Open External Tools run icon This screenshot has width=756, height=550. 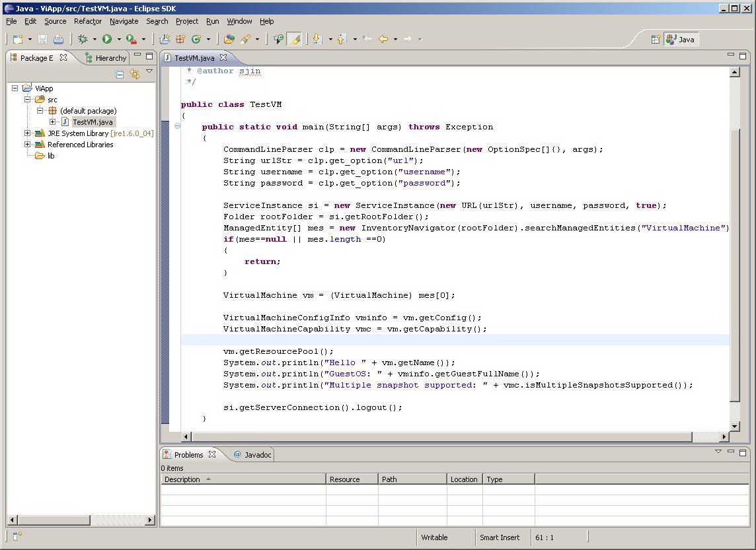coord(131,39)
